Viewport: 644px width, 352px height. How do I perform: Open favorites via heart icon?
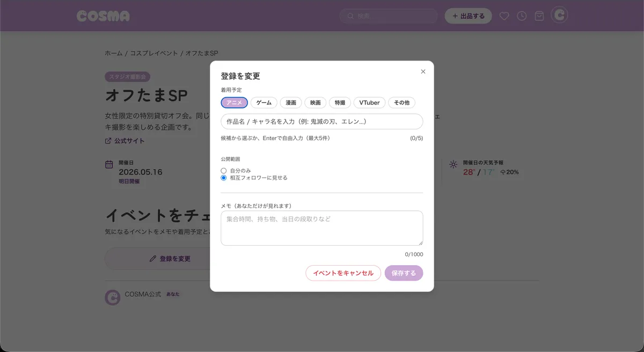504,16
